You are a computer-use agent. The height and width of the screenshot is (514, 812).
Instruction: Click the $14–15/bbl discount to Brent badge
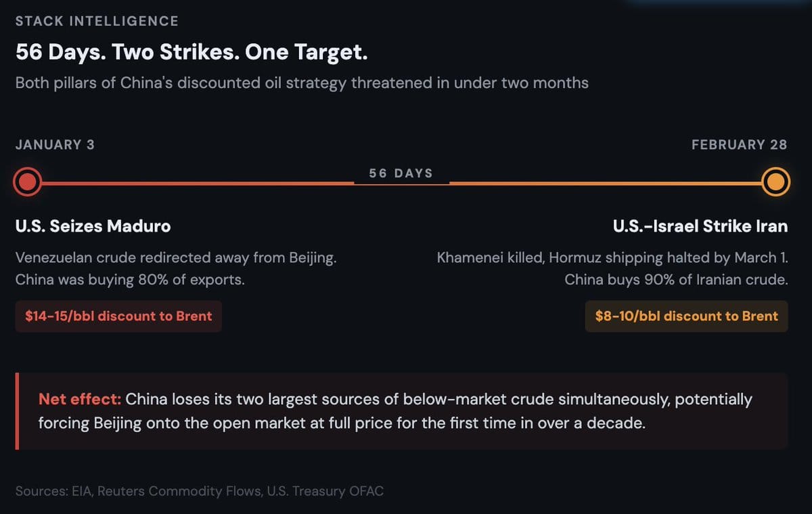point(118,316)
